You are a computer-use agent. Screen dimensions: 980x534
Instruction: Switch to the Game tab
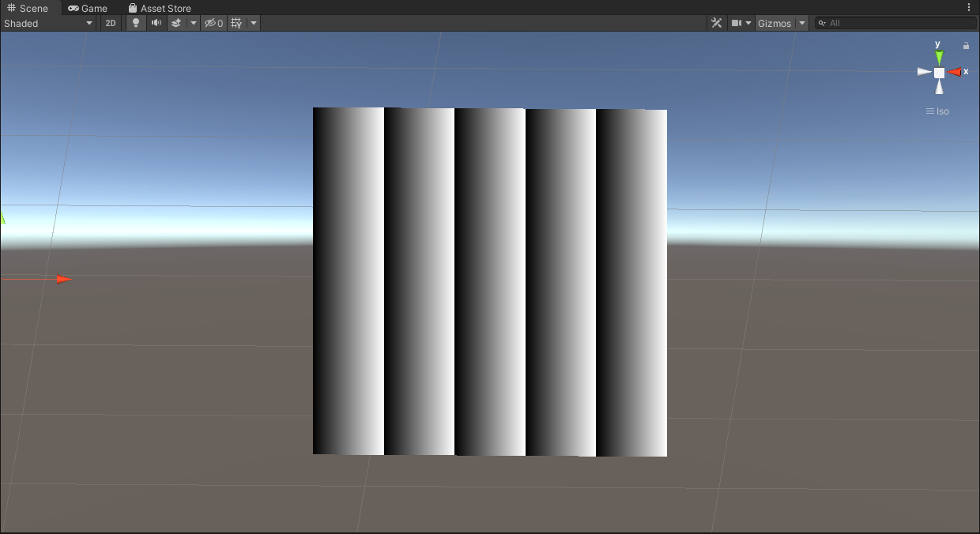point(87,8)
